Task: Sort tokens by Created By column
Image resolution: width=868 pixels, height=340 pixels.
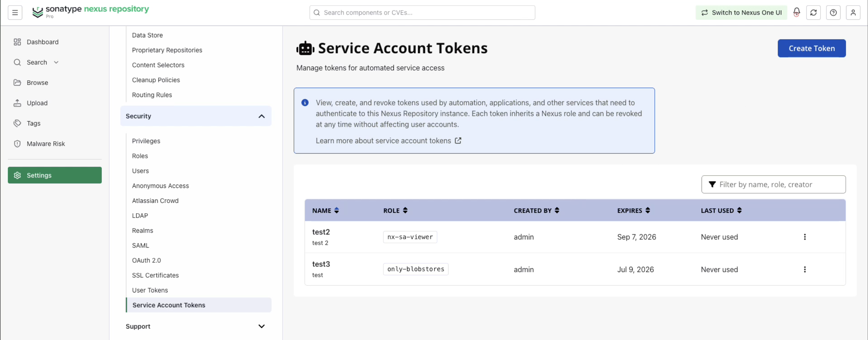Action: tap(536, 210)
